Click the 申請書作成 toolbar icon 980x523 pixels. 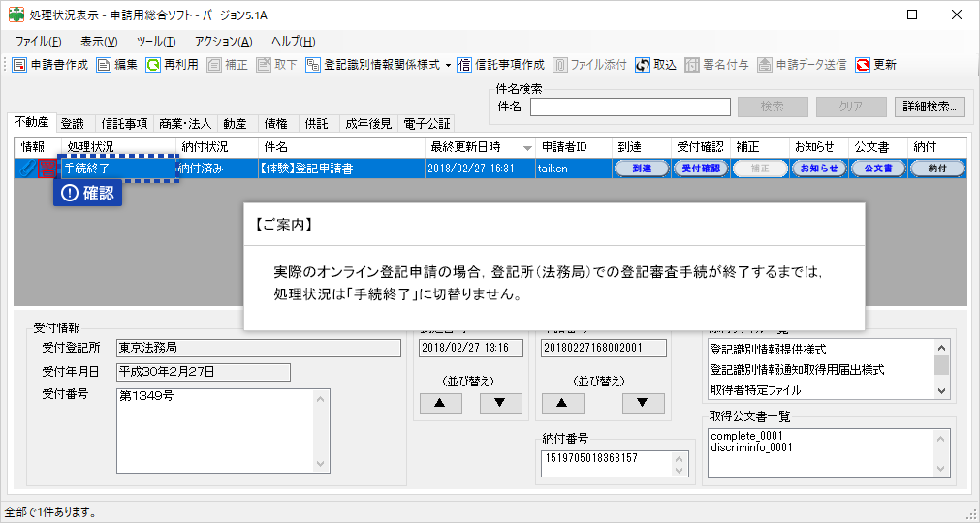point(19,65)
